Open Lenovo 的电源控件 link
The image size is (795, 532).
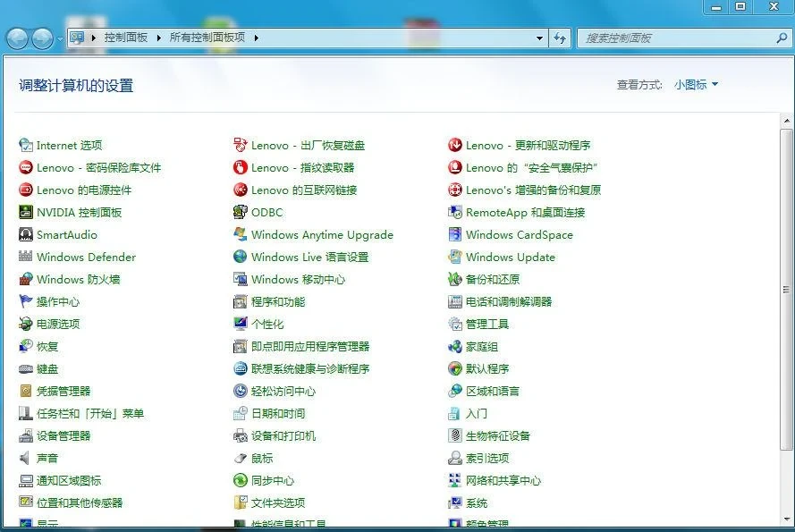point(84,190)
